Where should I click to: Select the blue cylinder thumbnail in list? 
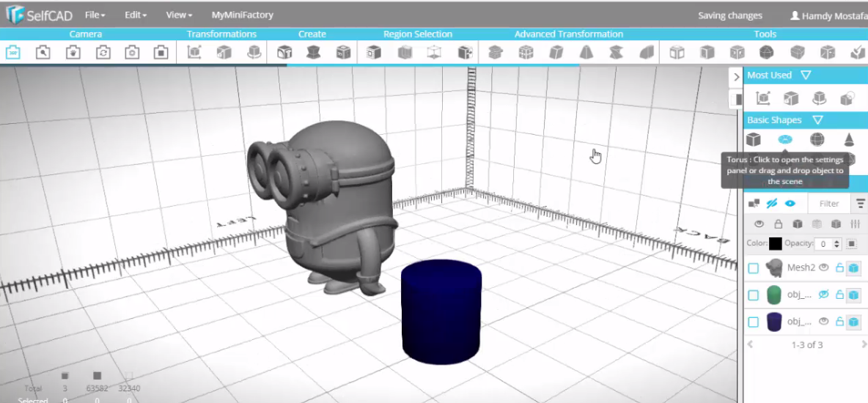coord(774,322)
